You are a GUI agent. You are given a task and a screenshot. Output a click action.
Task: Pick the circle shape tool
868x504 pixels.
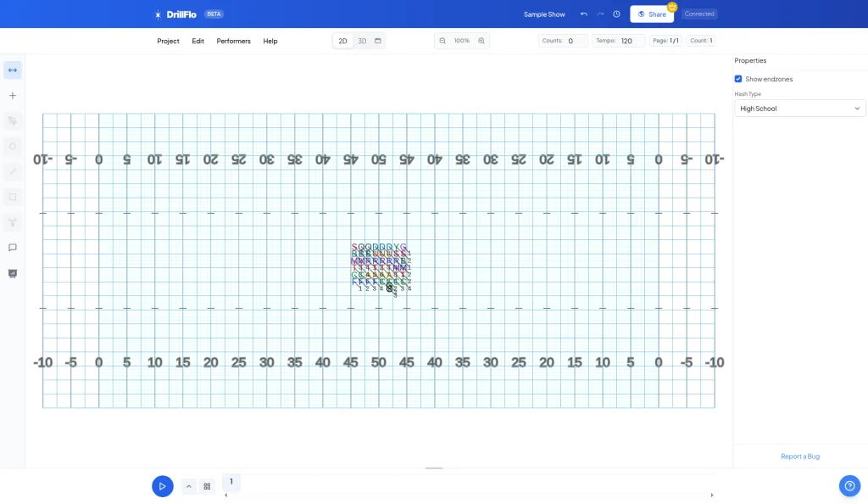[12, 146]
